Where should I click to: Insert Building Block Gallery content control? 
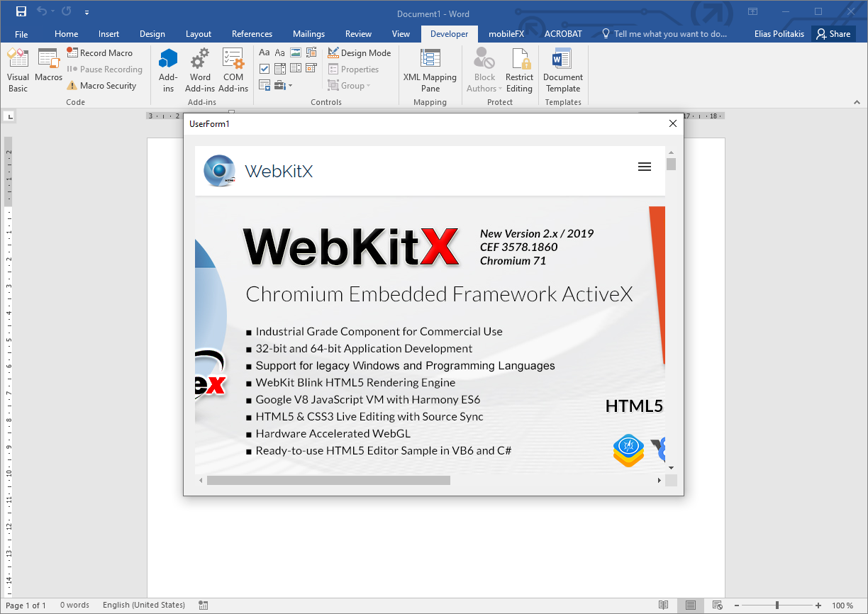311,52
